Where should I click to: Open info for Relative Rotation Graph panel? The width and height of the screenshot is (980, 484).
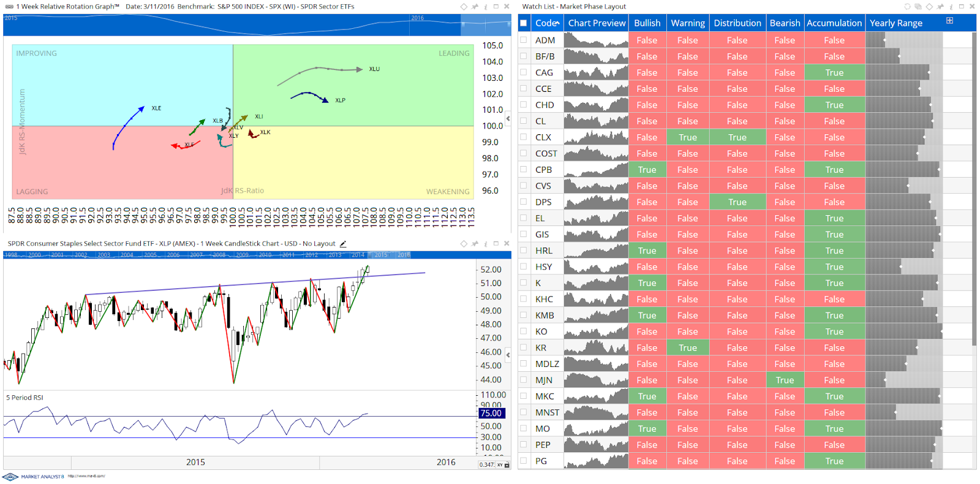pos(486,6)
